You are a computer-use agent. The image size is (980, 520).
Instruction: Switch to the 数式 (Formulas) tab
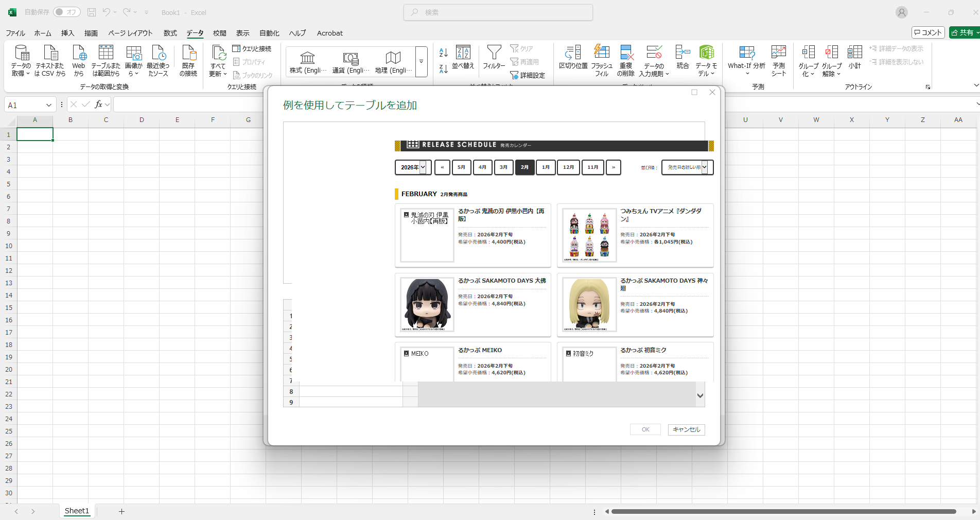(x=170, y=33)
